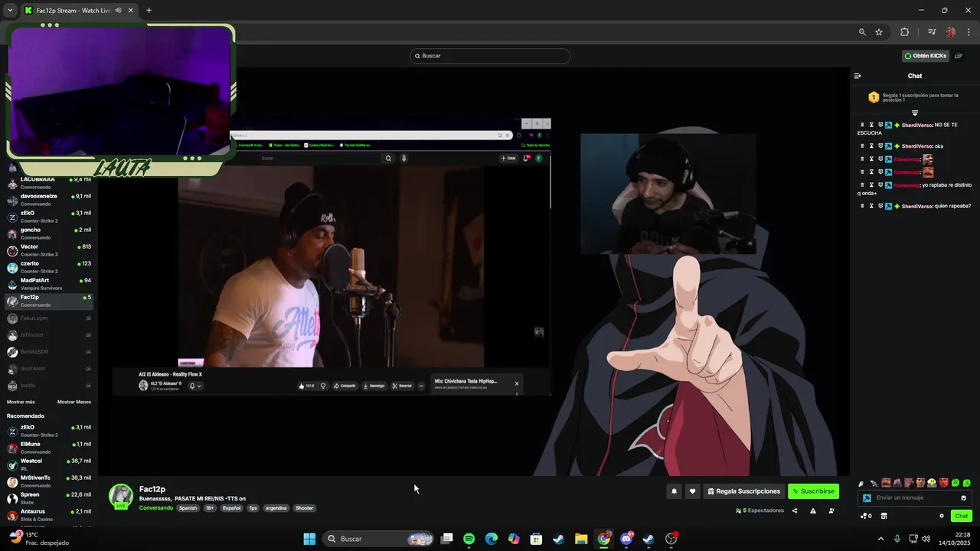Click the Enviar un mensaje chat input
This screenshot has width=980, height=551.
tap(915, 497)
